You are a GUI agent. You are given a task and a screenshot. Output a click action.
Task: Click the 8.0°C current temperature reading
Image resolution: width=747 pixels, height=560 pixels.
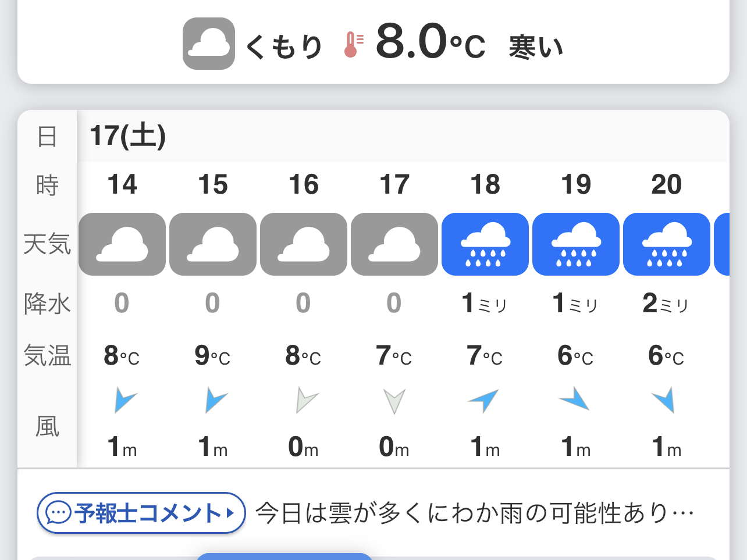point(430,42)
